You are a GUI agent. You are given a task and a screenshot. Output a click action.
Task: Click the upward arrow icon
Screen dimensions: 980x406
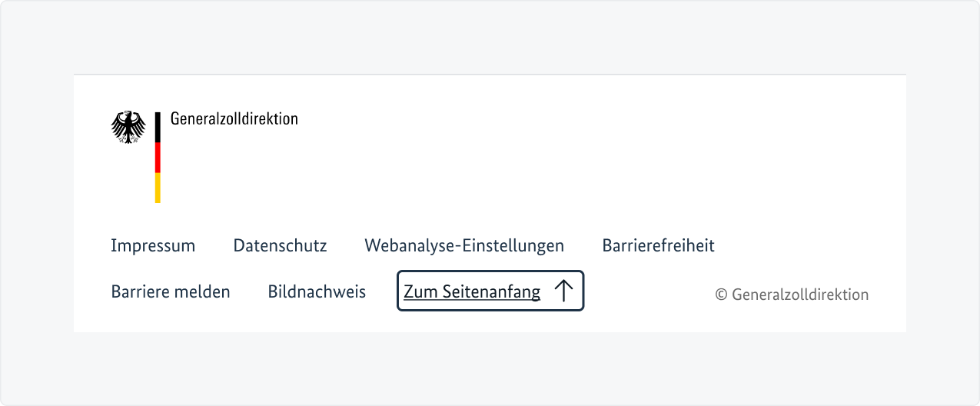564,291
